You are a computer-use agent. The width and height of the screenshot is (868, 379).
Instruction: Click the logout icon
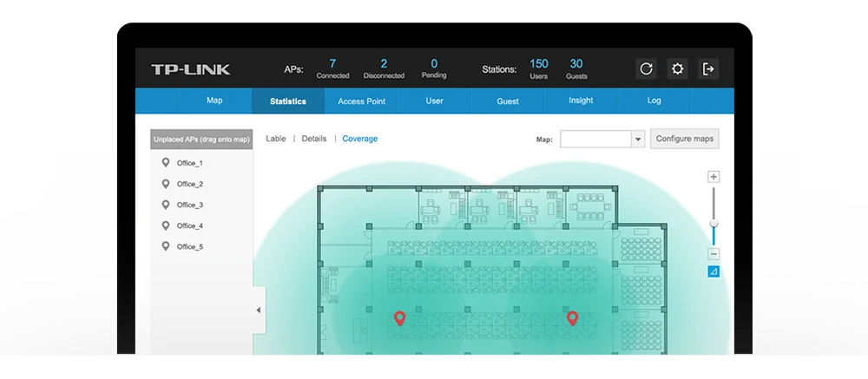coord(709,69)
